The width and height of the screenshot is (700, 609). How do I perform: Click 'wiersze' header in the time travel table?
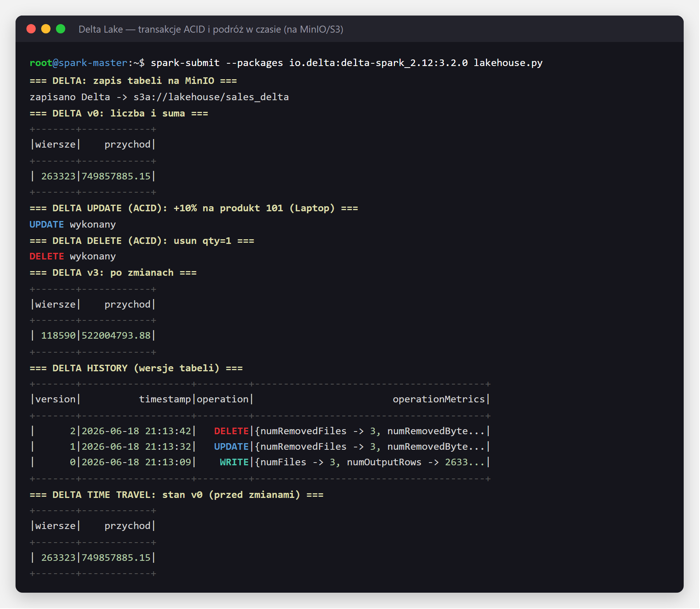[56, 526]
